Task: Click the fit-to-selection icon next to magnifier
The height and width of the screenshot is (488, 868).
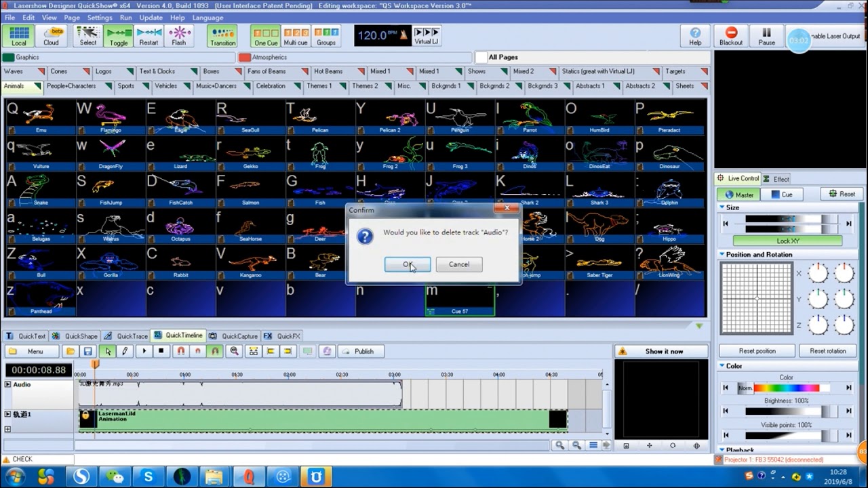Action: coord(253,351)
